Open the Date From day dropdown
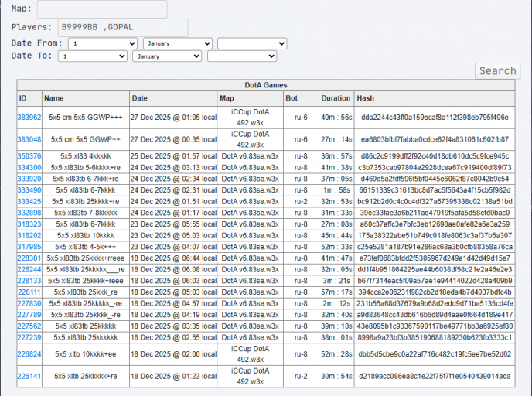Viewport: 532px width, 396px height. pos(103,43)
